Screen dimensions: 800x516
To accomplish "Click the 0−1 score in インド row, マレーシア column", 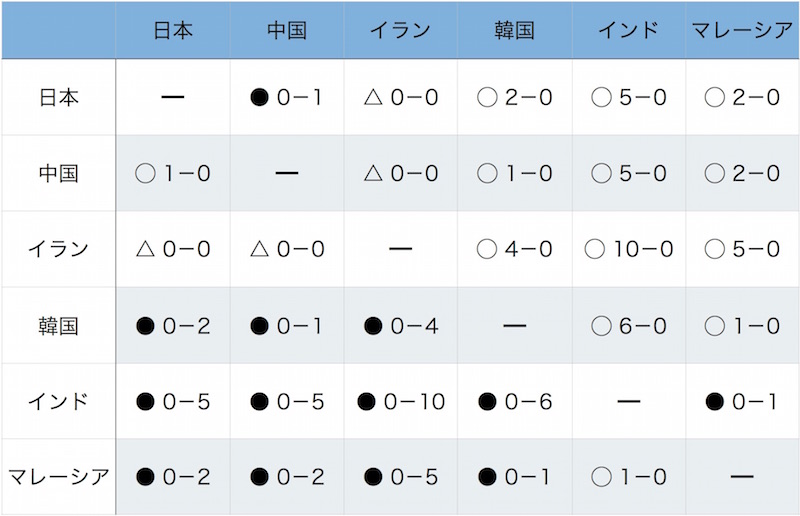I will coord(757,402).
